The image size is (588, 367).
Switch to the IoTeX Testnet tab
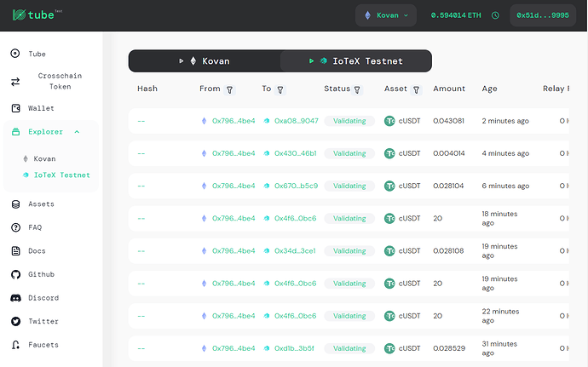pos(356,61)
